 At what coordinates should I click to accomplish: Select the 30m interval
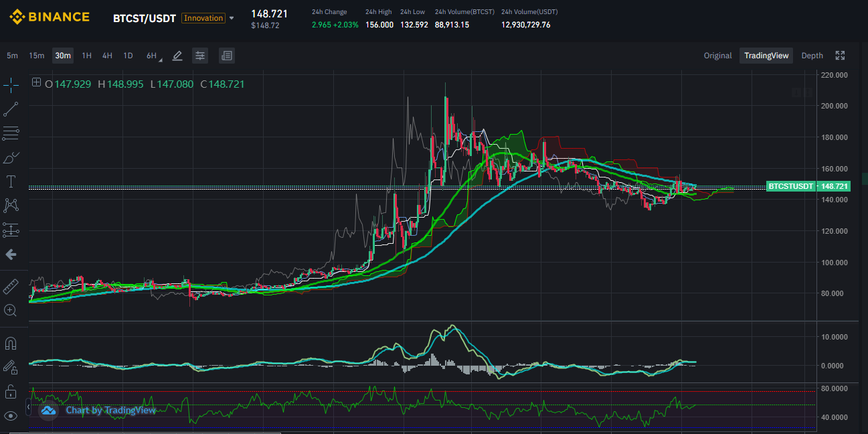(63, 56)
